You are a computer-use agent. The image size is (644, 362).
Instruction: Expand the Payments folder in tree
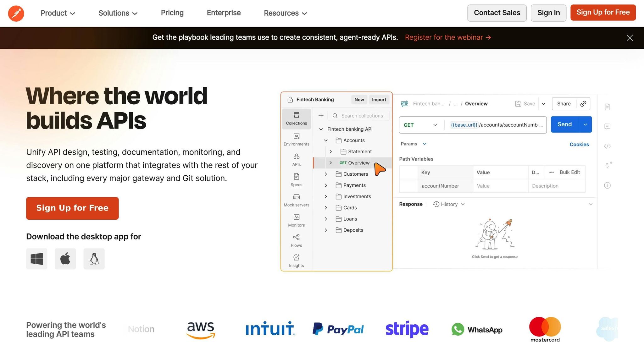326,185
